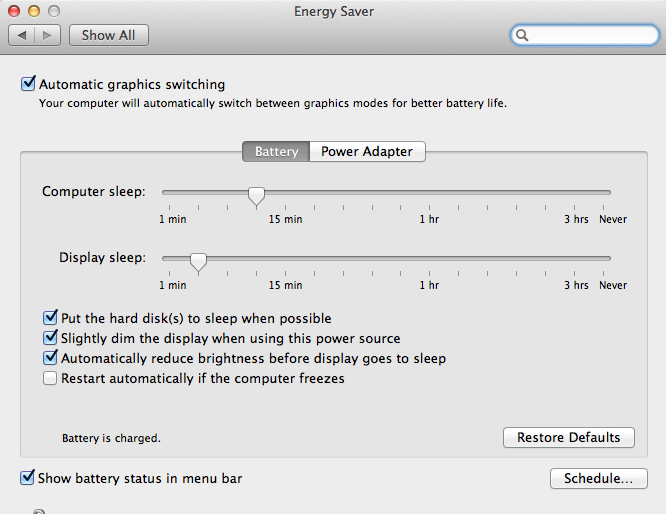Disable Put the hard disk(s) to sleep

pos(51,319)
